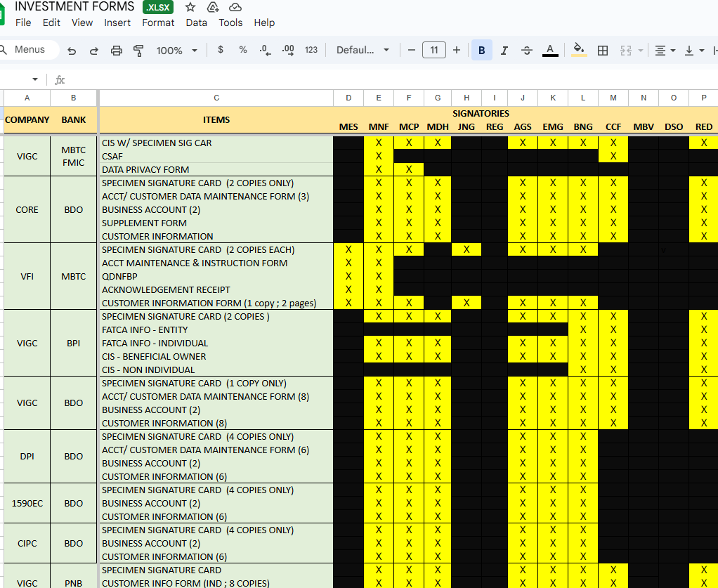Click the COMPANY header cell
The width and height of the screenshot is (718, 588).
tap(27, 120)
